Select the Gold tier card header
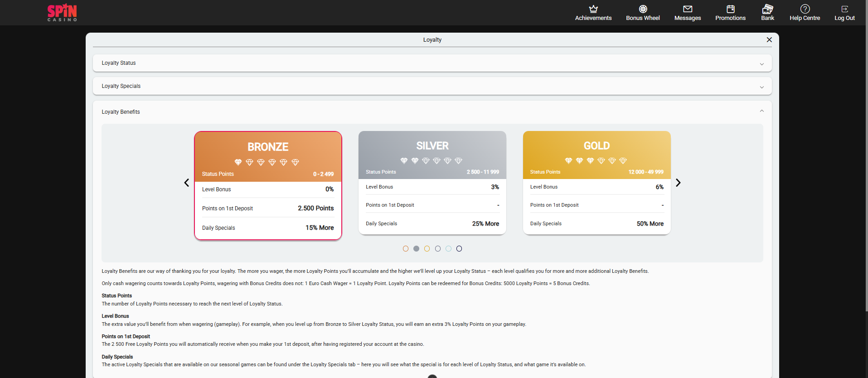 click(596, 155)
